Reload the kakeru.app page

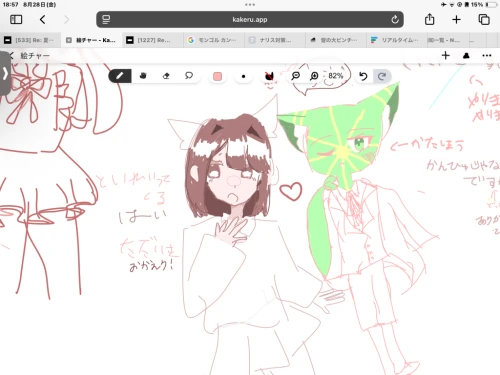click(395, 19)
